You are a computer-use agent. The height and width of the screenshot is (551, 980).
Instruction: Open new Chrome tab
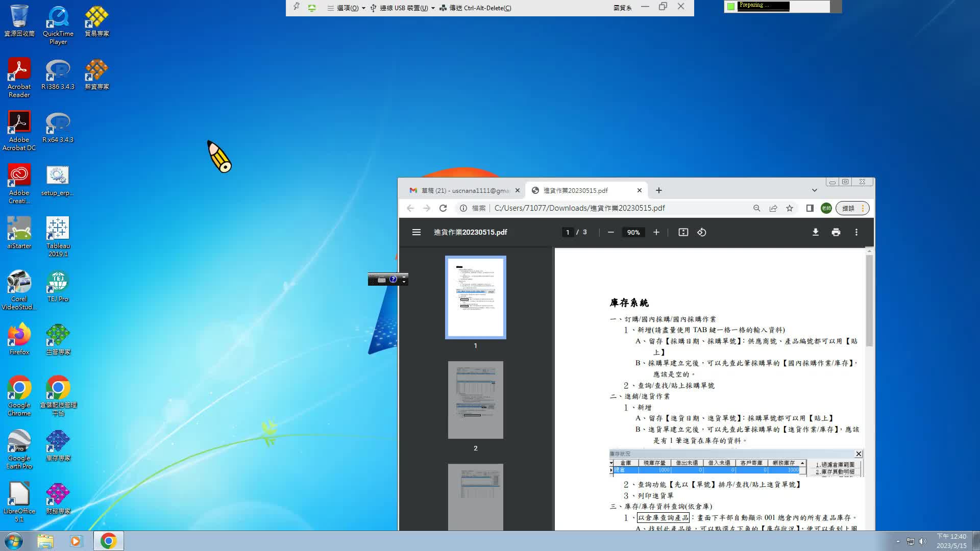pyautogui.click(x=659, y=190)
